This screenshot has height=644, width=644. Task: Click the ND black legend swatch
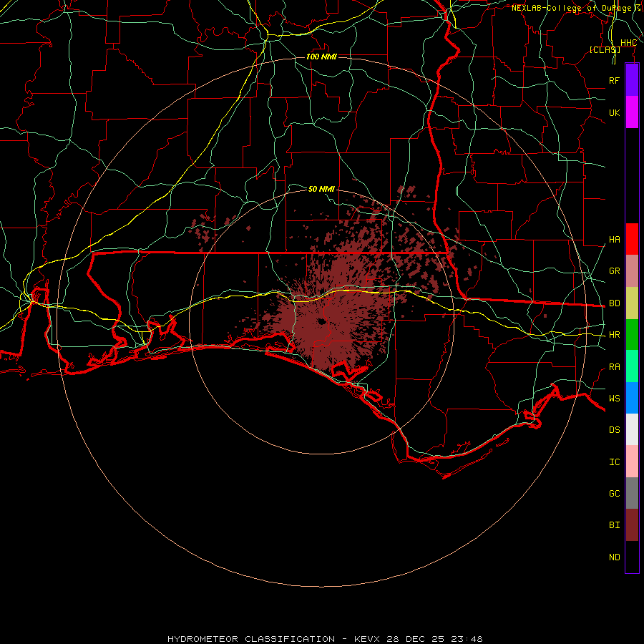point(632,557)
